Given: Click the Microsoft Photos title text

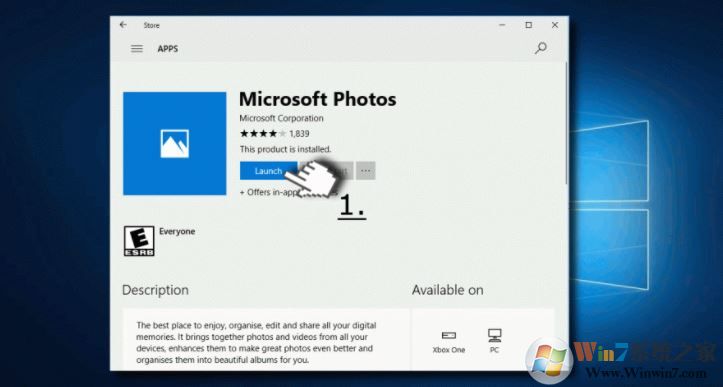Looking at the screenshot, I should [x=318, y=99].
